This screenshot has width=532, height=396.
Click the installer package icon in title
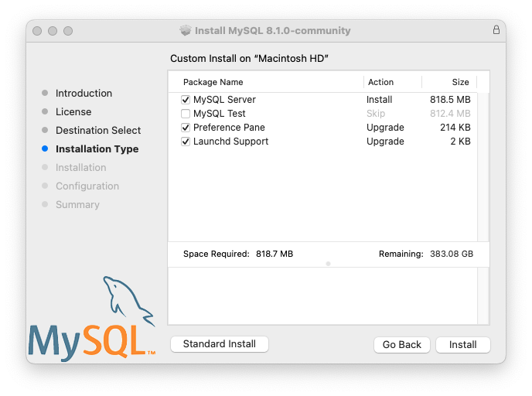[186, 31]
